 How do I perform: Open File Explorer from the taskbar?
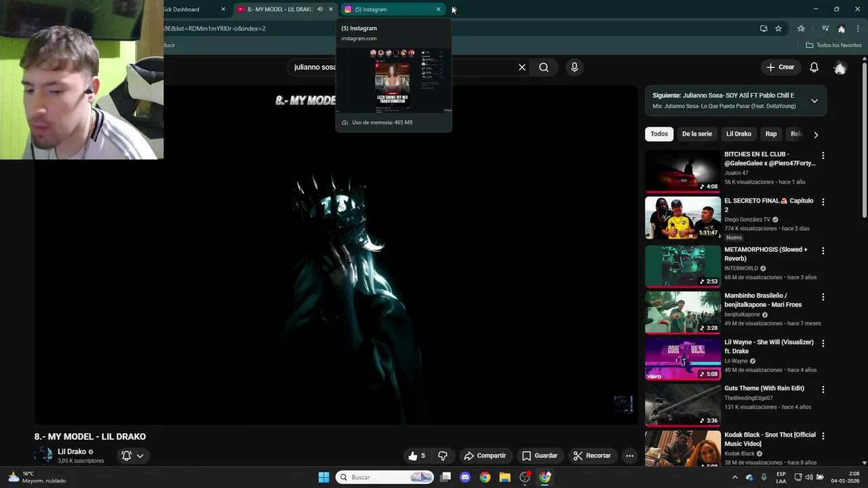click(505, 477)
